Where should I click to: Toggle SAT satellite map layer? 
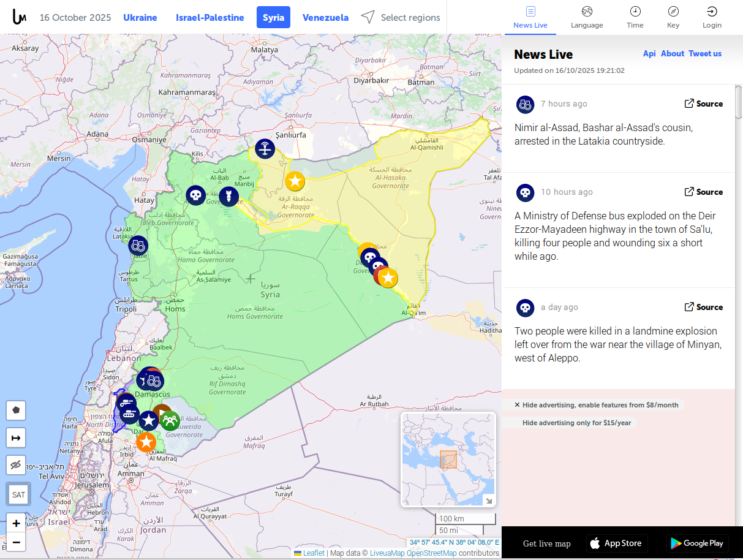click(18, 494)
